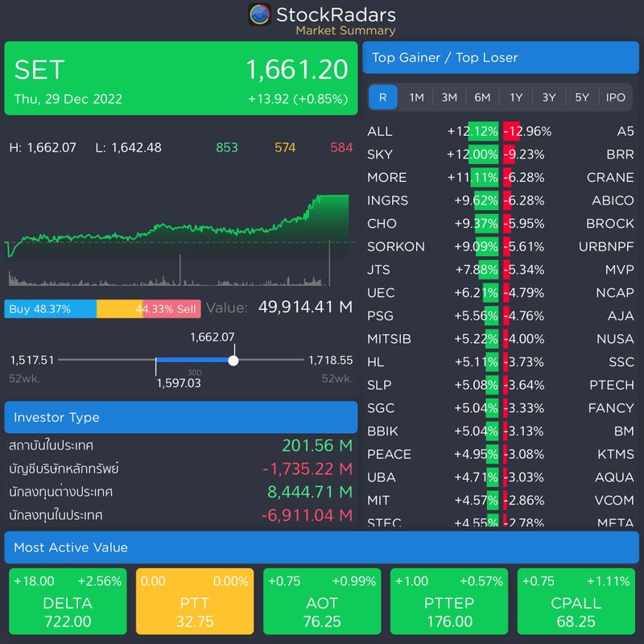Switch to the 1M period tab

coord(413,97)
